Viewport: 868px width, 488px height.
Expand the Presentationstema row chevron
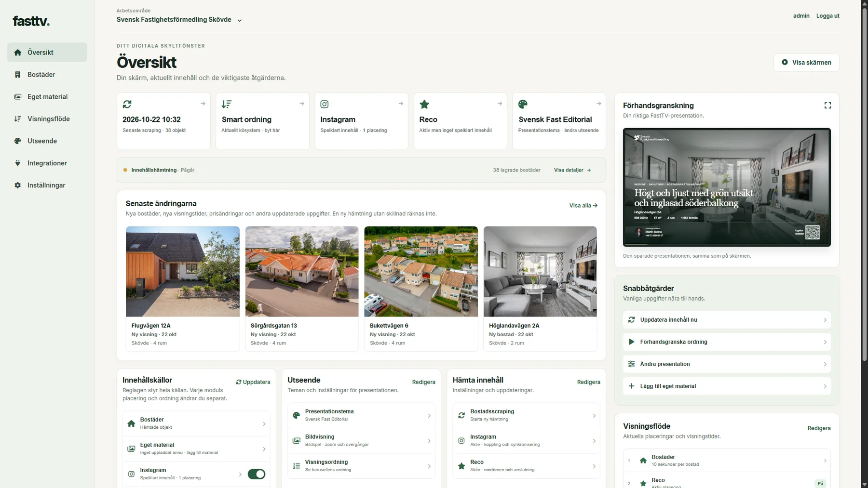(x=429, y=416)
